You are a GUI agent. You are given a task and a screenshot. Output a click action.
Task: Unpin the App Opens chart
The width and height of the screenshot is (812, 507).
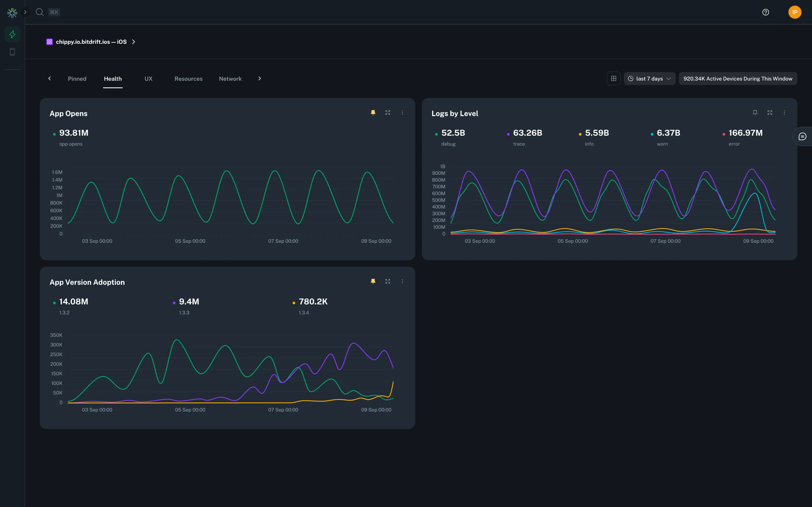[373, 113]
